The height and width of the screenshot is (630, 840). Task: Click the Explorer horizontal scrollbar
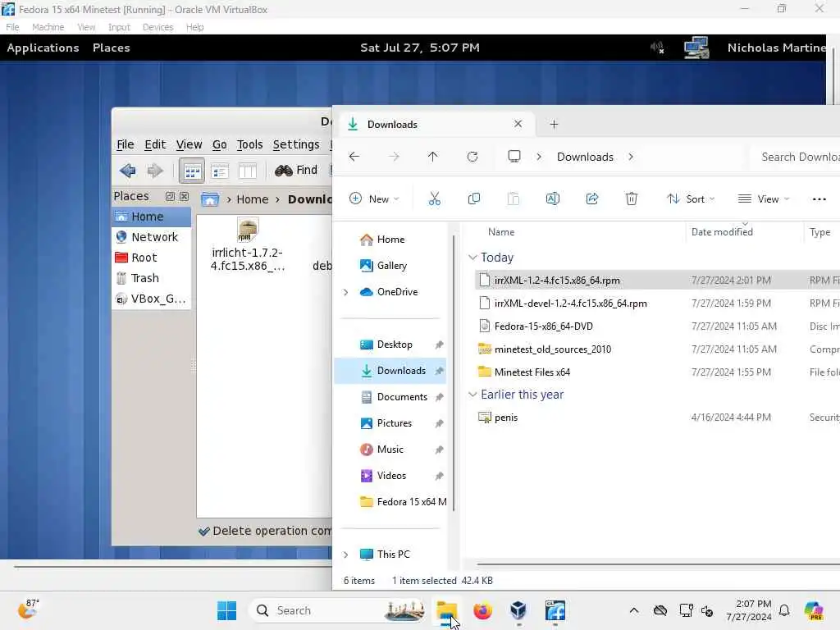[x=658, y=564]
